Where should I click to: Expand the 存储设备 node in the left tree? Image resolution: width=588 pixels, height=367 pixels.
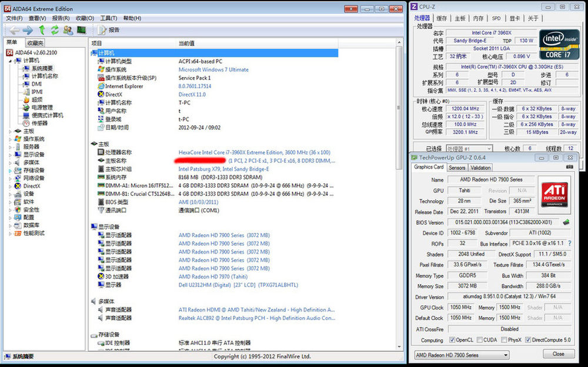(10, 171)
